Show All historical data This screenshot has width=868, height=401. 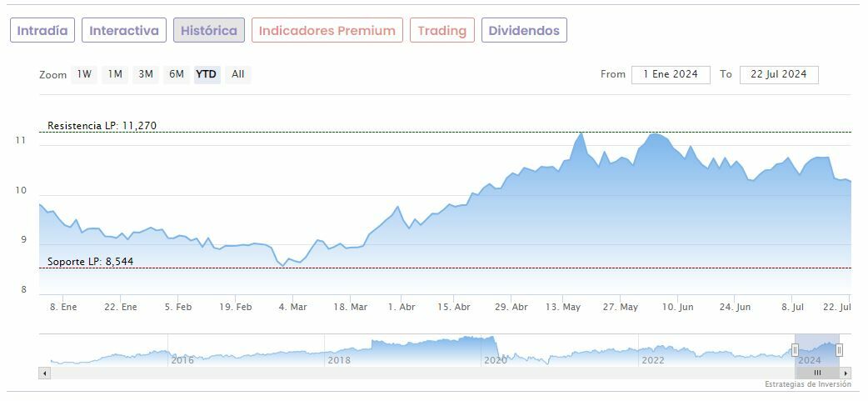[x=238, y=74]
